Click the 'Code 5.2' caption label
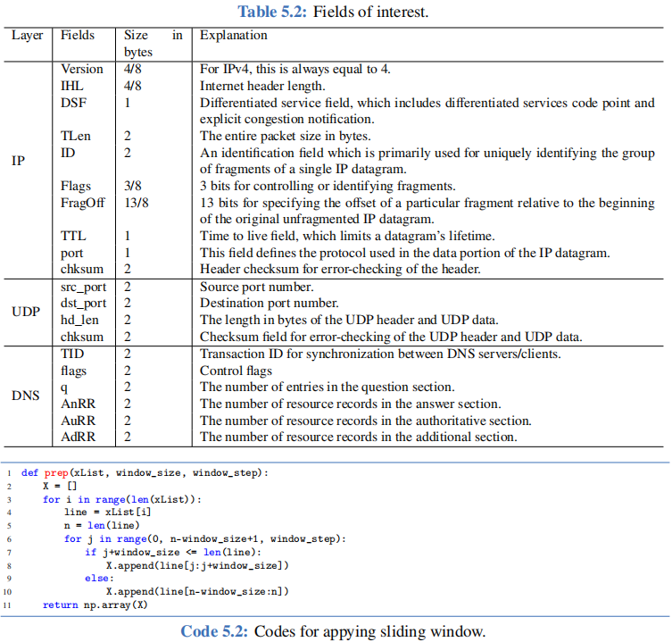This screenshot has width=672, height=642. (x=214, y=631)
